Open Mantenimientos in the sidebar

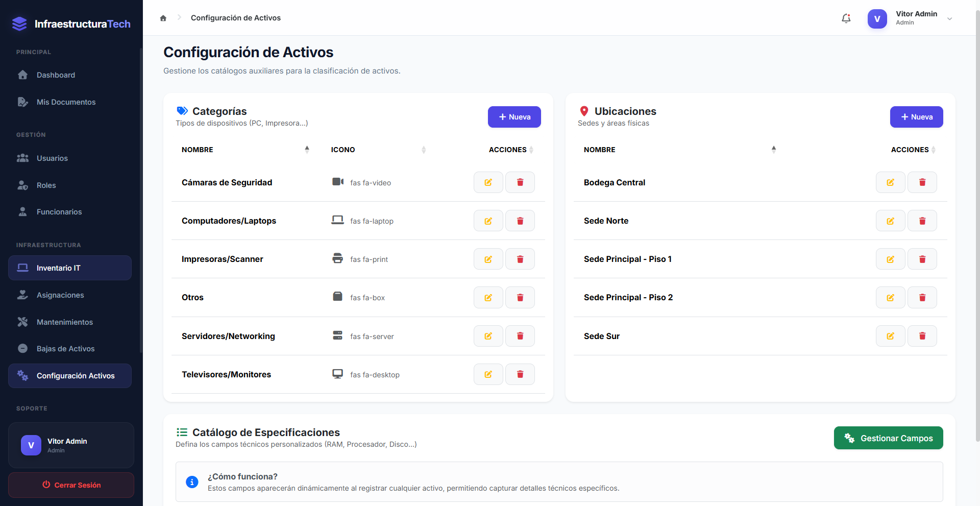70,322
